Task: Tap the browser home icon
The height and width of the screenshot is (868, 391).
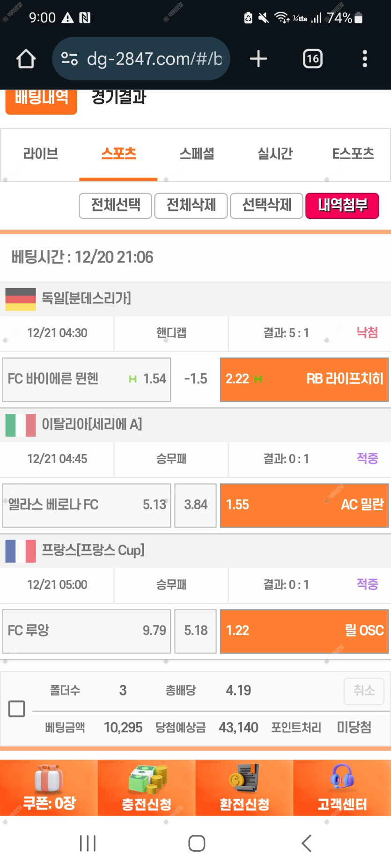Action: coord(26,59)
